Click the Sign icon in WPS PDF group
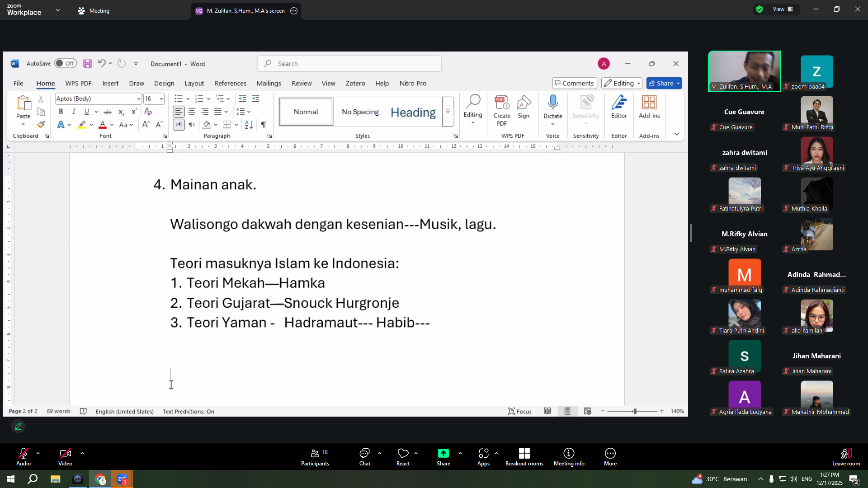868x488 pixels. (x=524, y=108)
